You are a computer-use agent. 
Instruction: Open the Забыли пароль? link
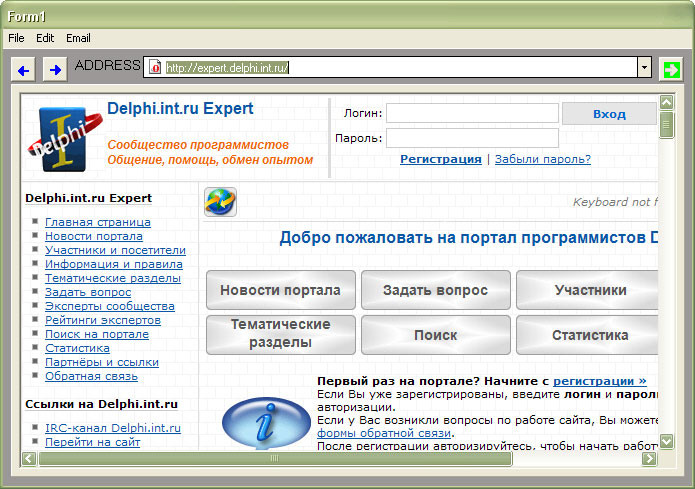543,159
